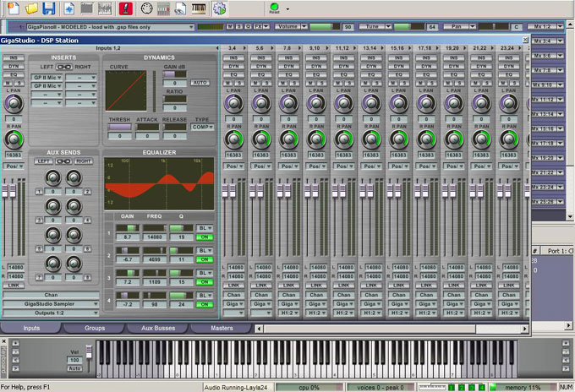Viewport: 575px width, 392px height.
Task: Open the first left insert GP II Mic dropdown
Action: [47, 78]
